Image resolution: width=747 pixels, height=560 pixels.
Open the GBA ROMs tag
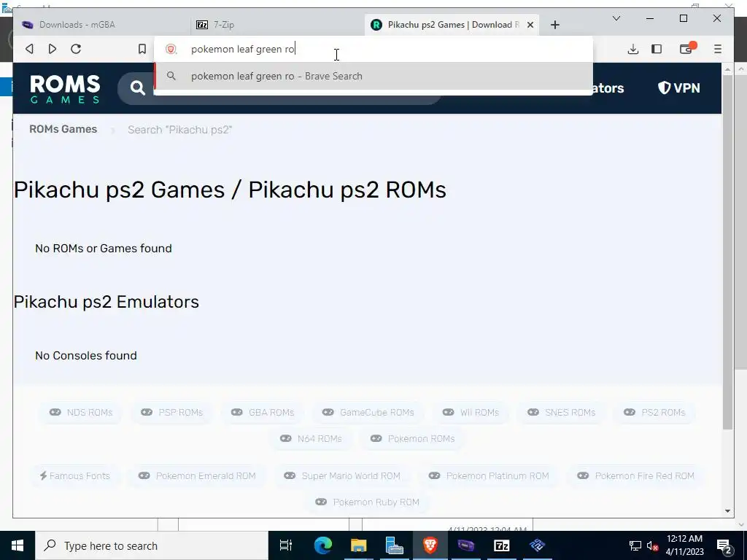click(263, 413)
